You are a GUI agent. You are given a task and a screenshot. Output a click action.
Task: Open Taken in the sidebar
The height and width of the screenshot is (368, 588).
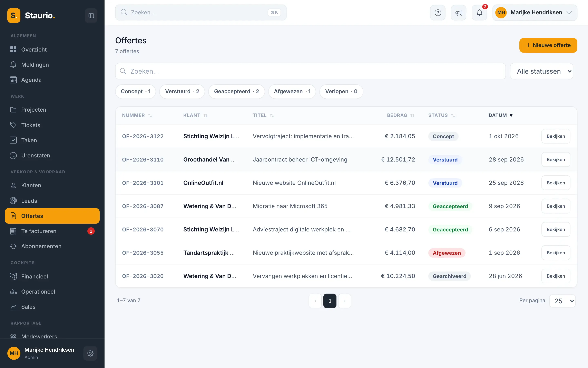pos(52,140)
